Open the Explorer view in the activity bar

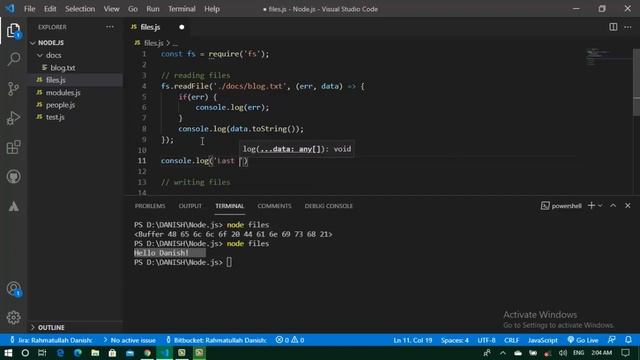coord(13,31)
